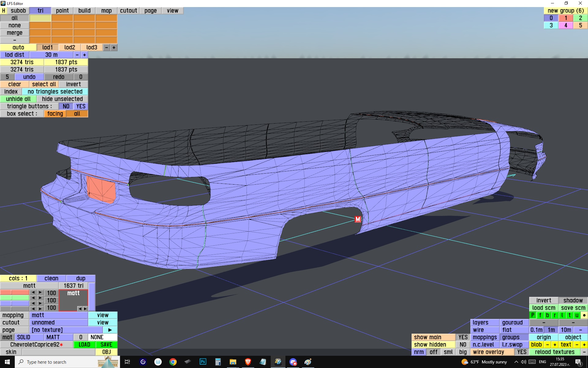Toggle wire overlay YES button
The image size is (588, 368).
(x=522, y=352)
